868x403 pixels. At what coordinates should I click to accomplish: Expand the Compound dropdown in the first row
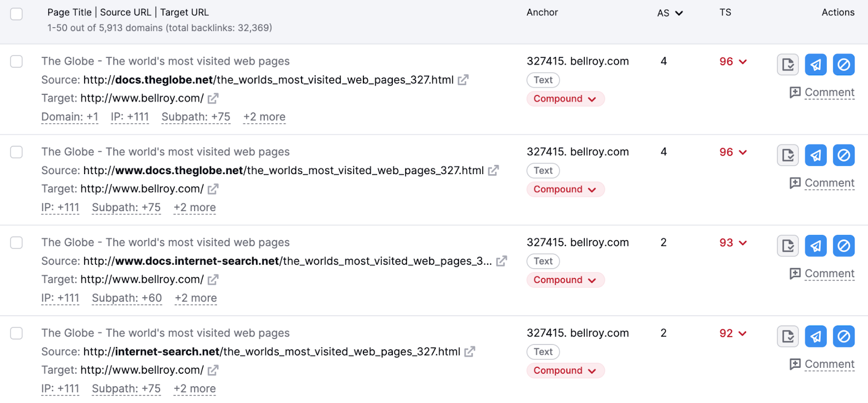[x=565, y=99]
